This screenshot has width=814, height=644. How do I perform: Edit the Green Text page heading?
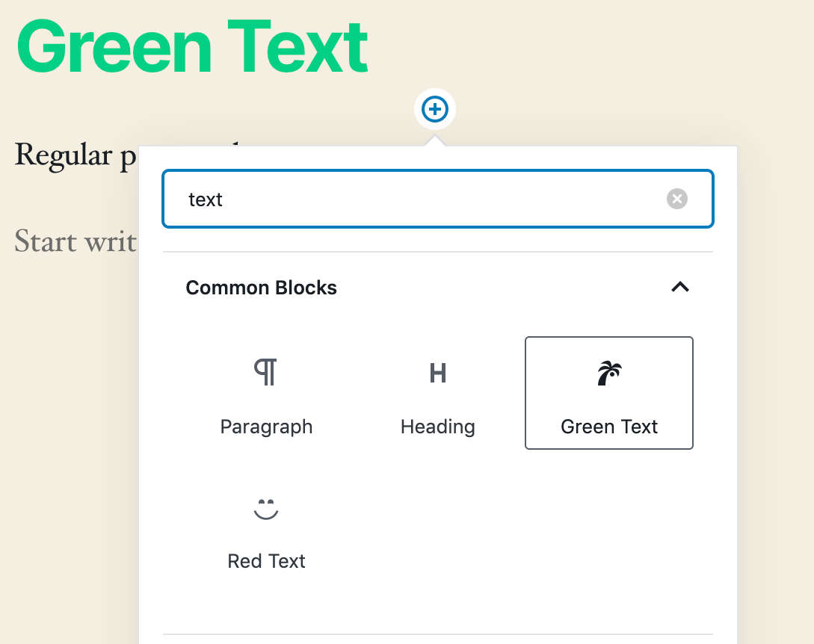coord(191,46)
